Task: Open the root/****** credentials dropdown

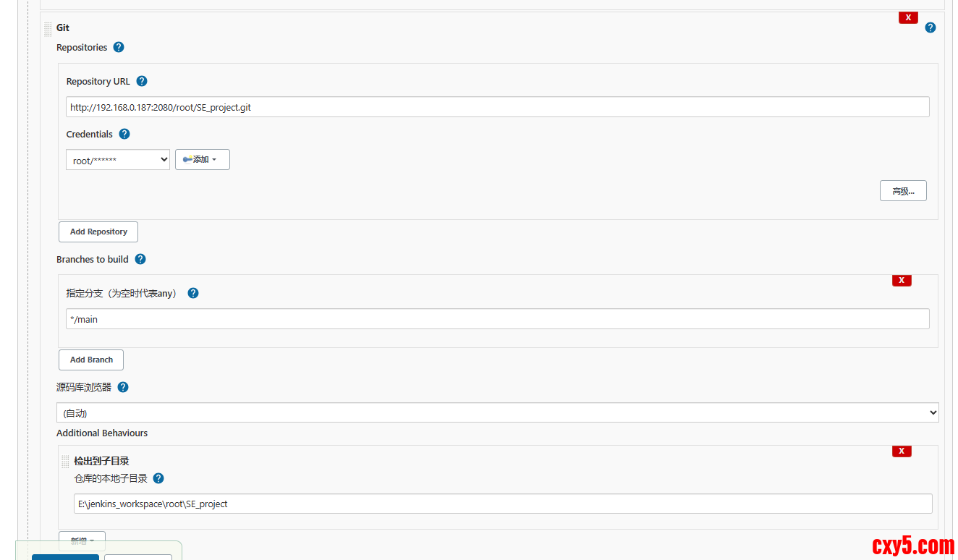Action: coord(118,160)
